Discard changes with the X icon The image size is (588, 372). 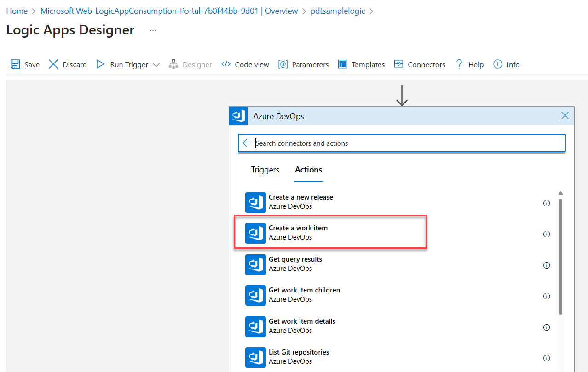tap(54, 64)
